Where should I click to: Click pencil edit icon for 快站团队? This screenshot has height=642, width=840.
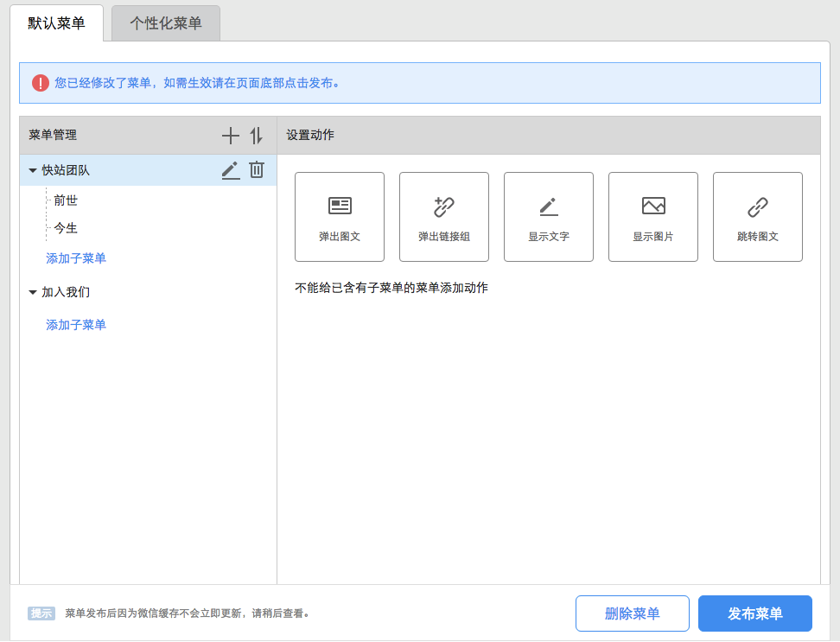pos(230,170)
